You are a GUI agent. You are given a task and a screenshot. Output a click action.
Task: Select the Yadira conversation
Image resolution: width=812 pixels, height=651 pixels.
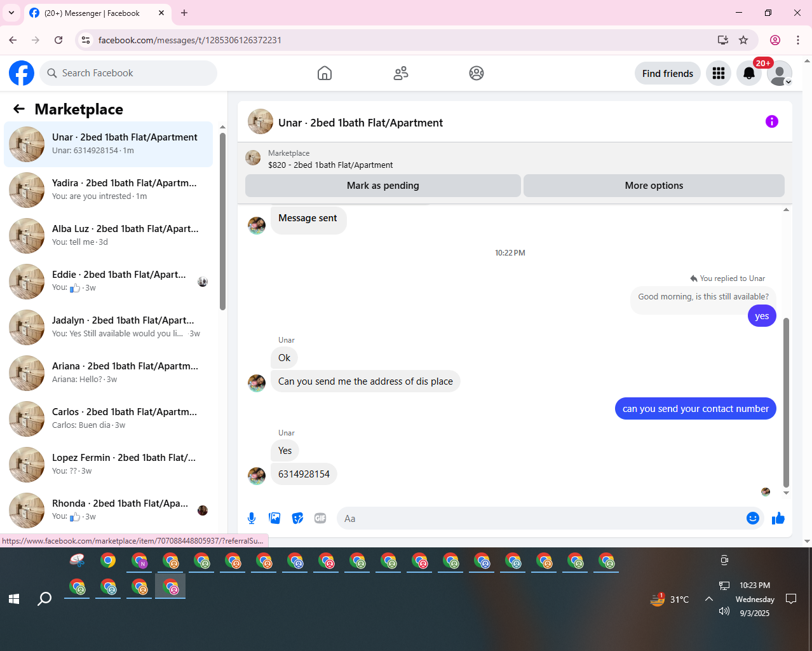[109, 190]
